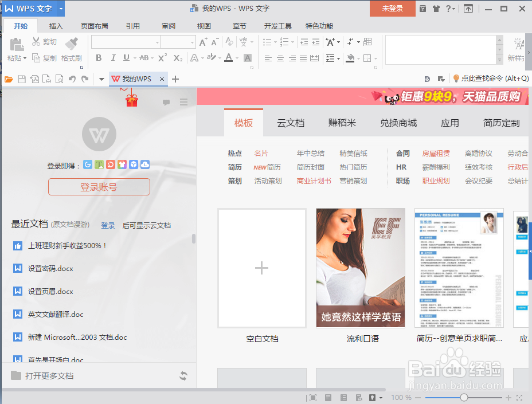Viewport: 532px width, 404px height.
Task: Click the print preview icon
Action: tap(60, 80)
